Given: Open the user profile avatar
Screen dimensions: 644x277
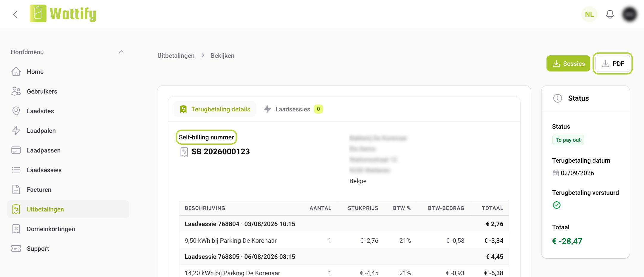Looking at the screenshot, I should pyautogui.click(x=629, y=14).
